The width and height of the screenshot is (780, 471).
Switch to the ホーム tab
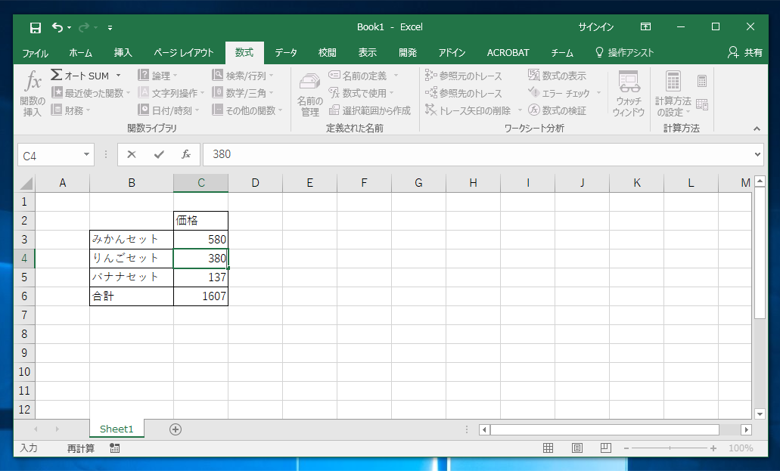(81, 53)
